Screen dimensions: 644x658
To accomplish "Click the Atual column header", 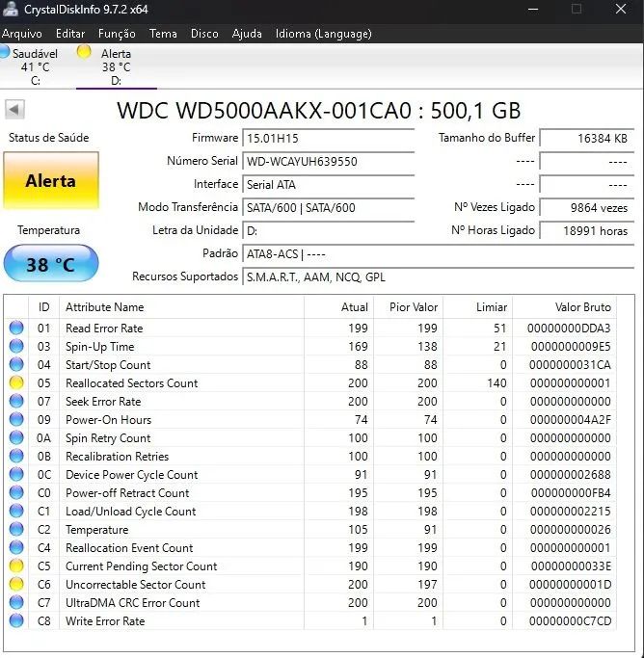I will [338, 307].
